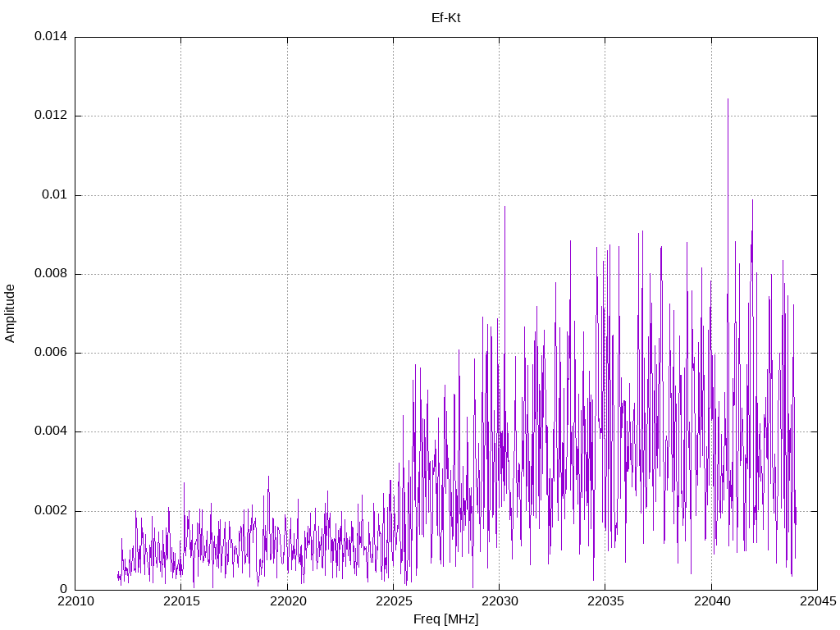Click the plot title Ef-Kt
Image resolution: width=840 pixels, height=630 pixels.
(x=445, y=17)
